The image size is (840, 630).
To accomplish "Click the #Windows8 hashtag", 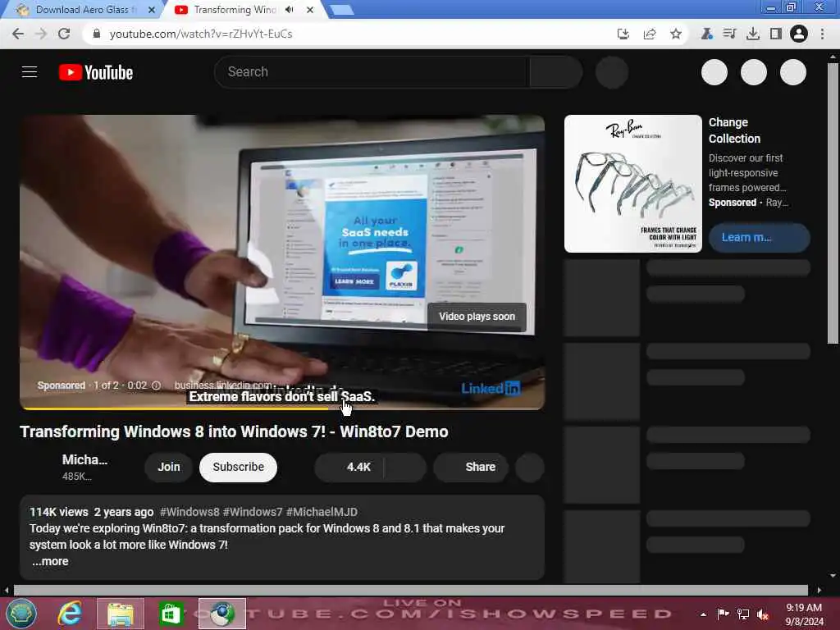I will pyautogui.click(x=189, y=512).
